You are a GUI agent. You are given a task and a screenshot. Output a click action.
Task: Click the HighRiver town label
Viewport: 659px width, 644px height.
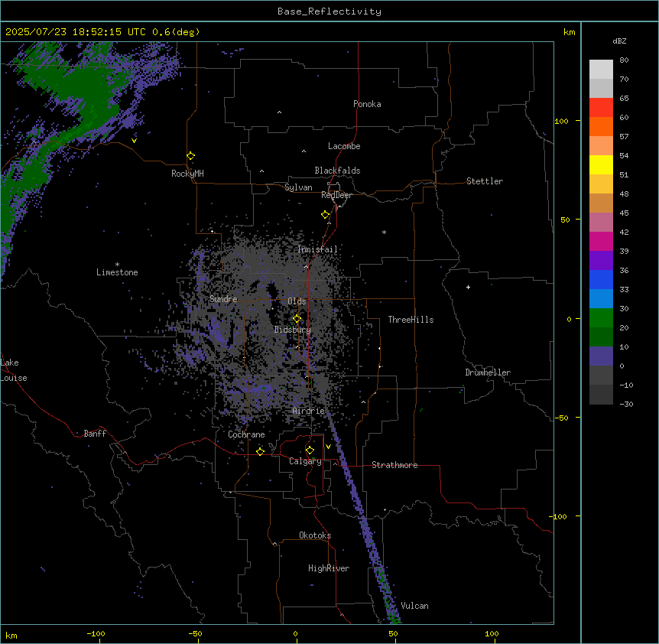329,568
